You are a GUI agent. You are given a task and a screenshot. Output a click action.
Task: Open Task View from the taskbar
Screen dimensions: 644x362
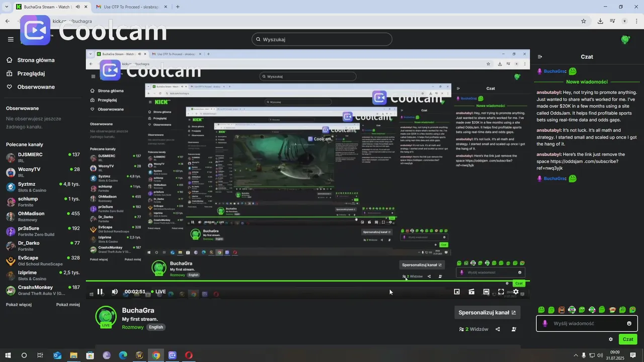pyautogui.click(x=40, y=355)
